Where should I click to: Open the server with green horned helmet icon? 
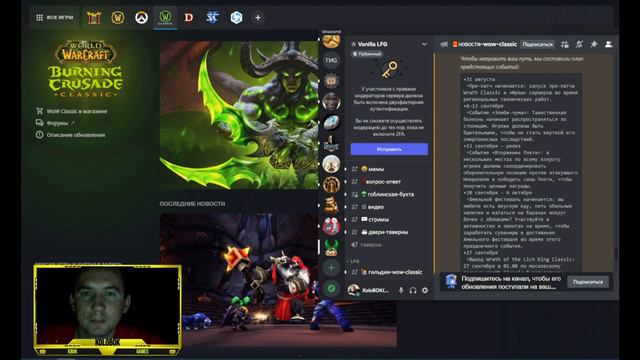[331, 247]
